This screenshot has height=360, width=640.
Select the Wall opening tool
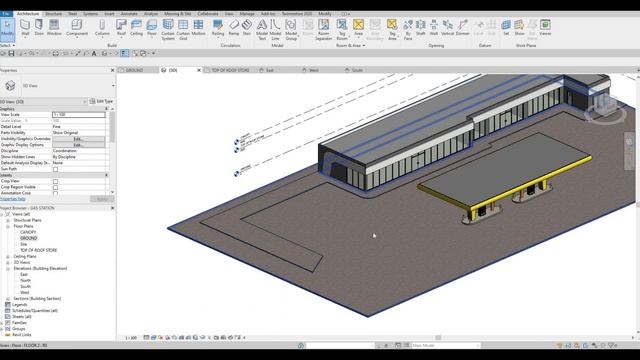point(433,27)
